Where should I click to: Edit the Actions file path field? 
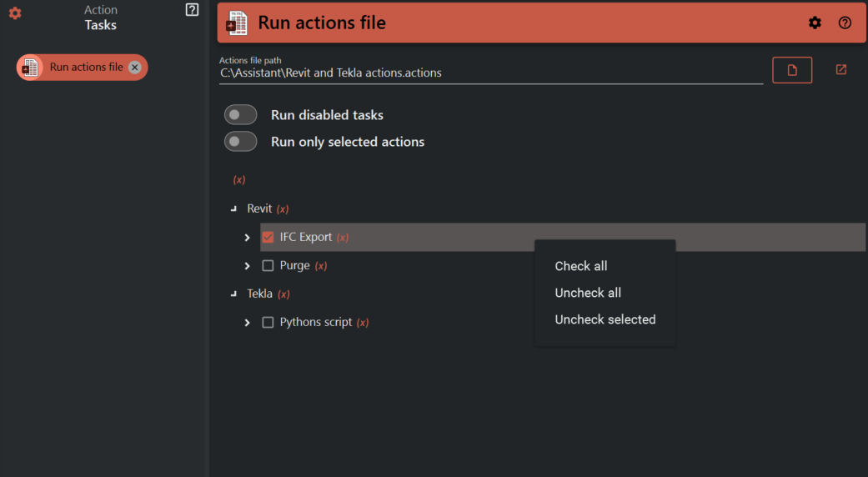(491, 73)
